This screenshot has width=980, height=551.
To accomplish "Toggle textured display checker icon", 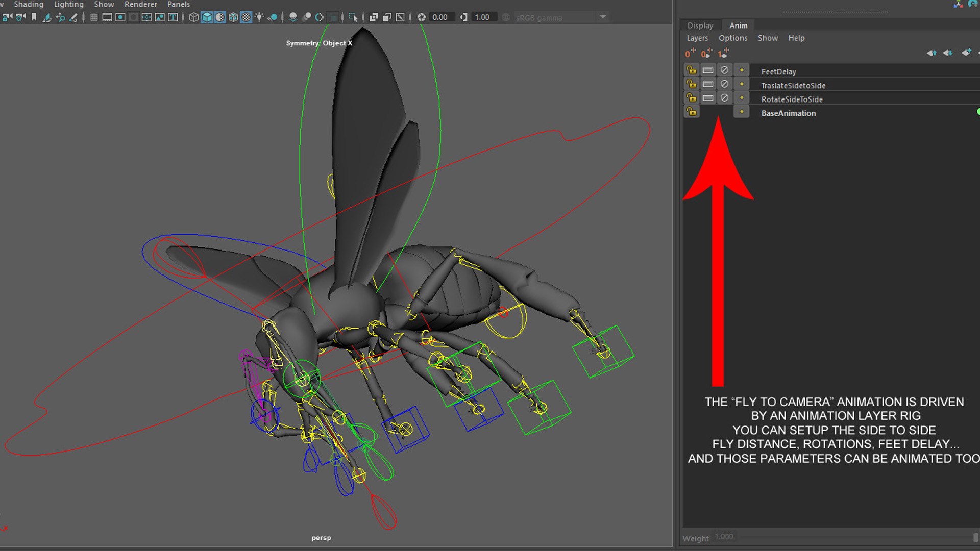I will pos(246,17).
